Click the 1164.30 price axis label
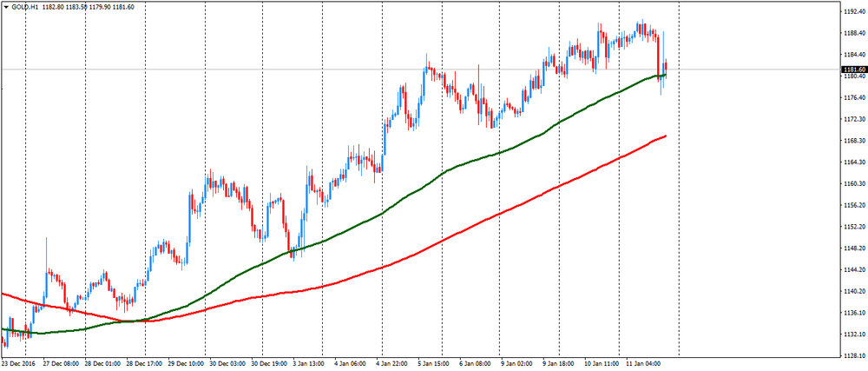This screenshot has width=868, height=371. coord(853,162)
